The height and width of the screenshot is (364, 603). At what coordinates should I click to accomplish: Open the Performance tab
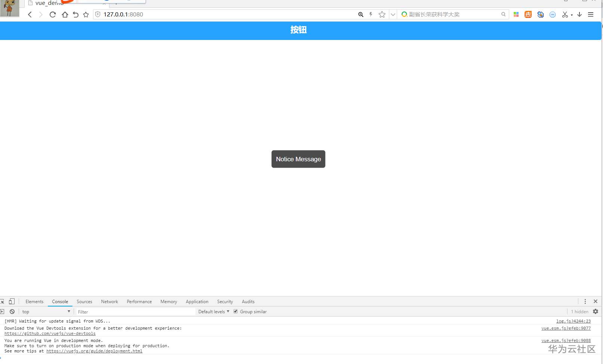tap(139, 302)
